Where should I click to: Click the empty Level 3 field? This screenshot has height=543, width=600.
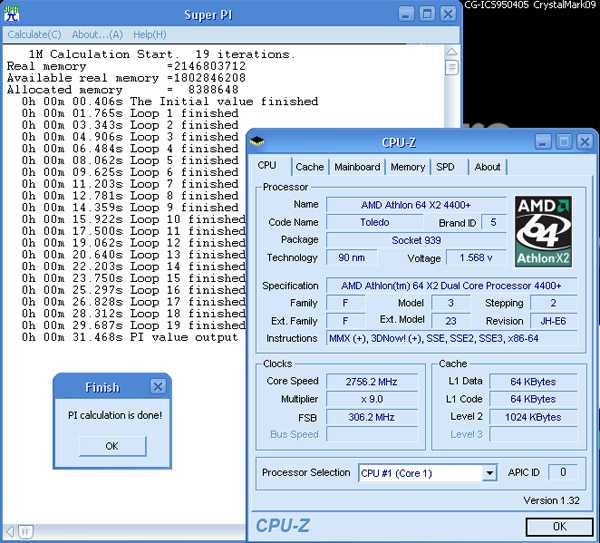[x=533, y=434]
